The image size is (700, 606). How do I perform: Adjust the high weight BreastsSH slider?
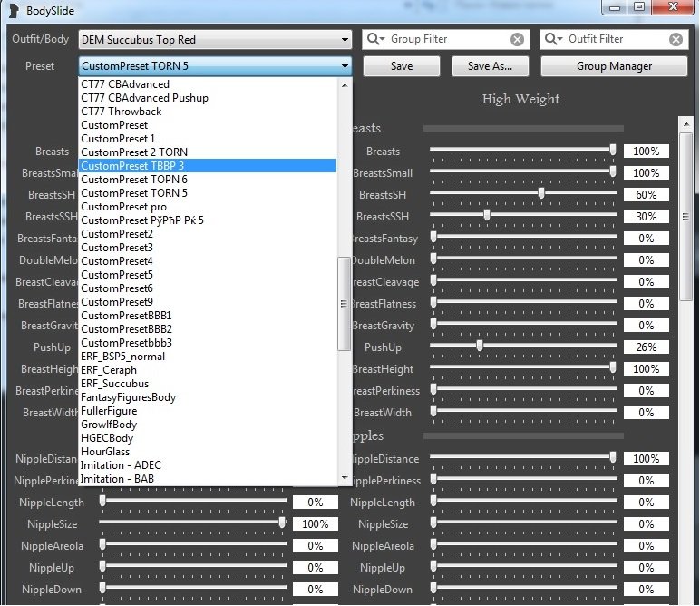point(541,193)
